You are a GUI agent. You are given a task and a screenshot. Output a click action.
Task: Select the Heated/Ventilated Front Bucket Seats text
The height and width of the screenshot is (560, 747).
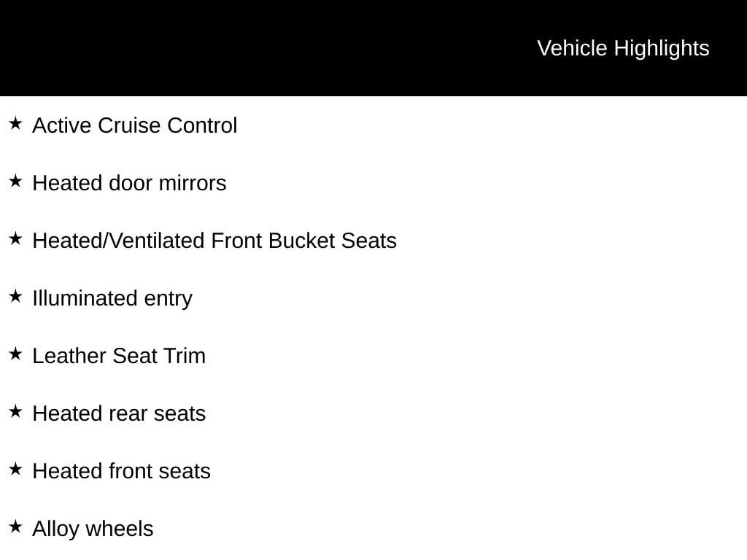tap(214, 241)
